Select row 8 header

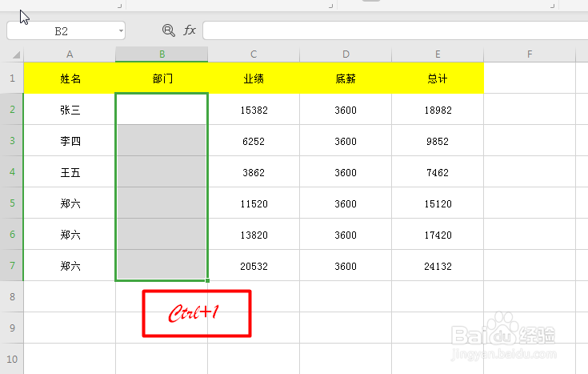click(12, 296)
